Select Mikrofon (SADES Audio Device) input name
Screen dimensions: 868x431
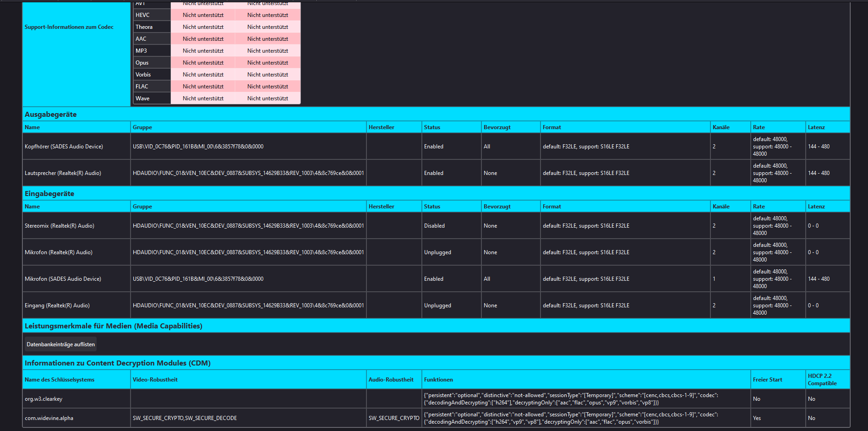pos(63,279)
